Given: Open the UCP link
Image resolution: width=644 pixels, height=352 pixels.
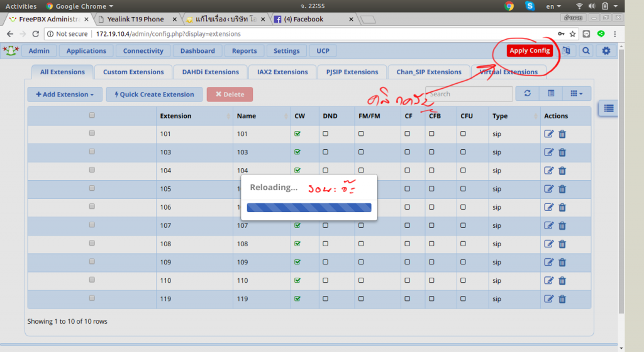Looking at the screenshot, I should (323, 50).
